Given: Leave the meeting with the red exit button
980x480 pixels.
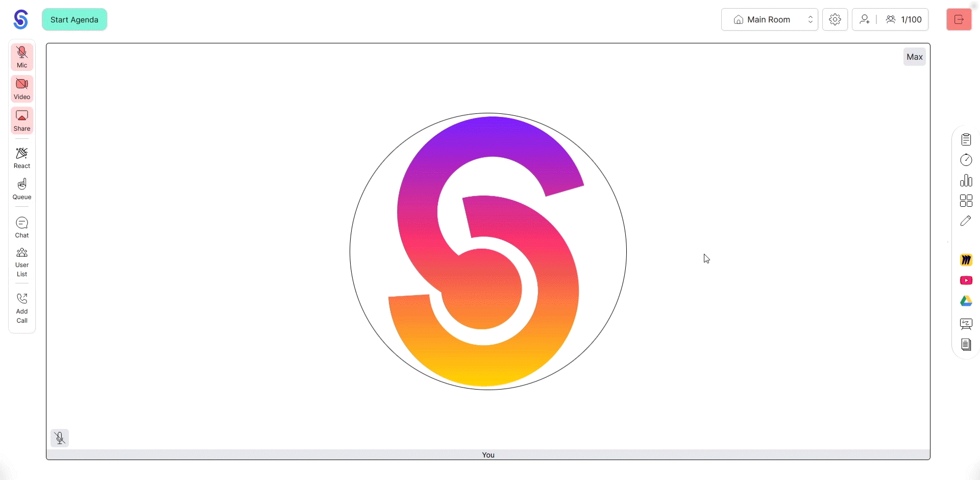Looking at the screenshot, I should 959,19.
